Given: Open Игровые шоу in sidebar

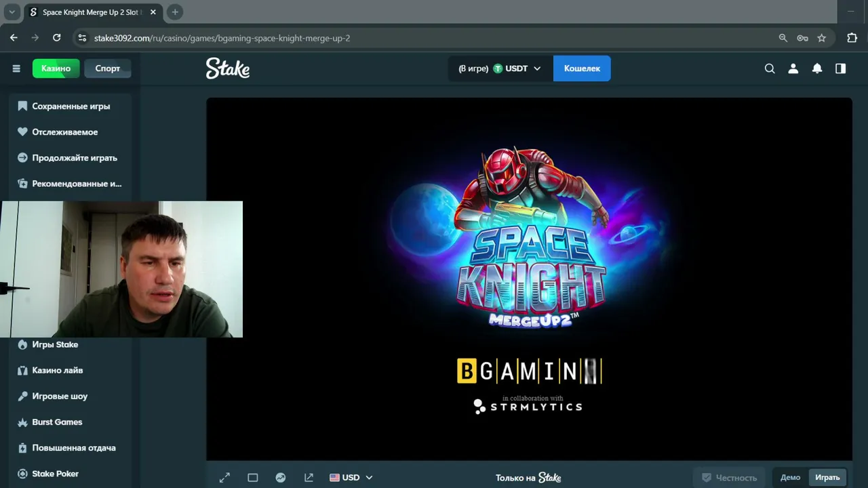Looking at the screenshot, I should click(x=71, y=396).
